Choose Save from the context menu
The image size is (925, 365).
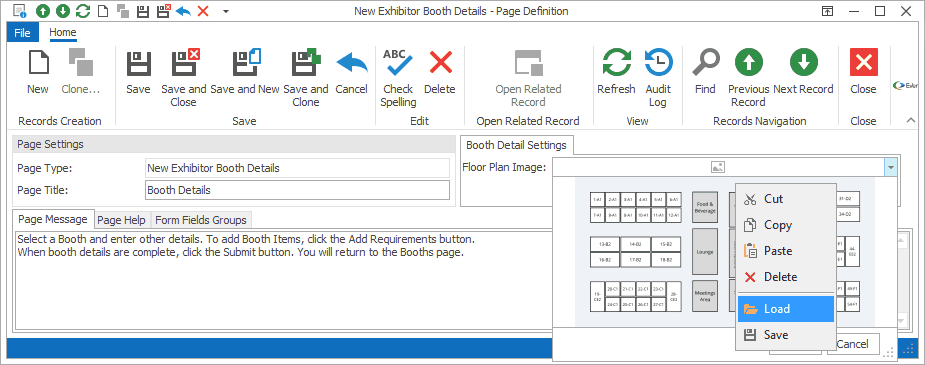786,335
